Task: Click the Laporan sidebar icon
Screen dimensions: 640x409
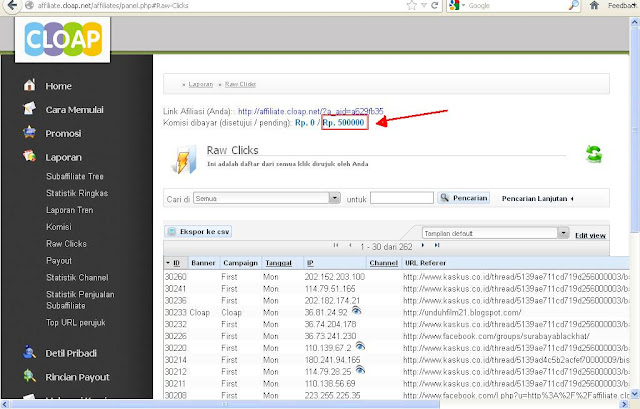Action: point(29,156)
